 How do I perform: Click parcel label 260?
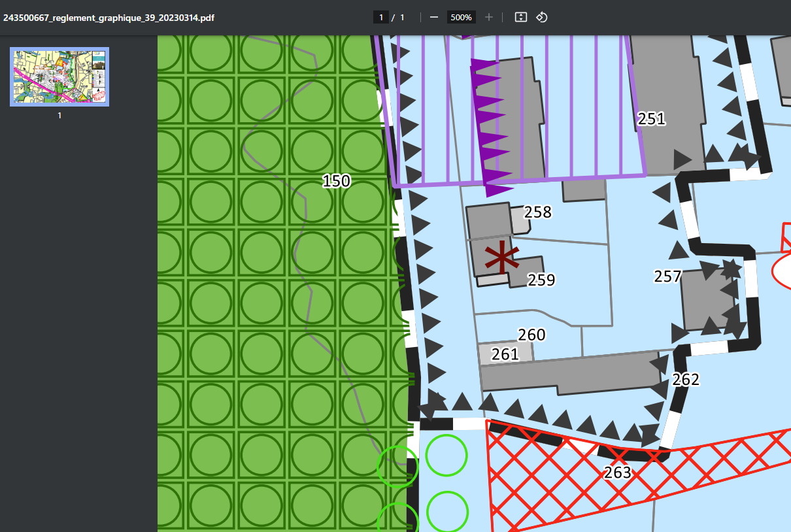click(531, 335)
